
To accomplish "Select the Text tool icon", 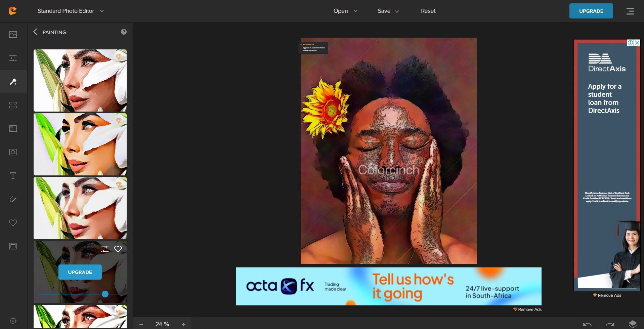I will pyautogui.click(x=13, y=176).
